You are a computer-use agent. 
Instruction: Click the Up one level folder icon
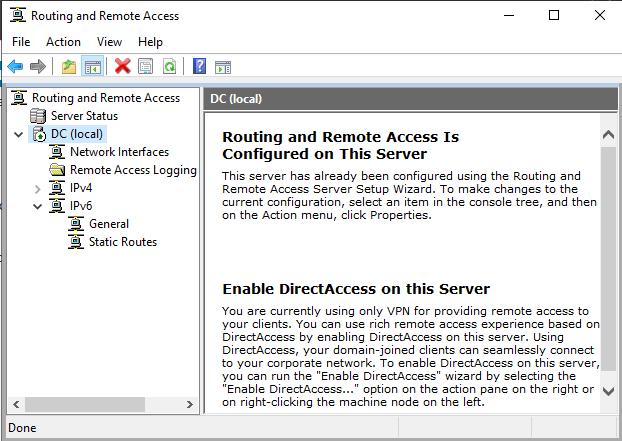tap(68, 66)
